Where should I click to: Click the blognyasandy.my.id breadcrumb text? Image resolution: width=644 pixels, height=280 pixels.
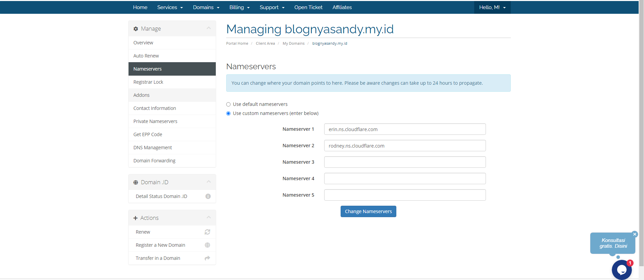tap(330, 43)
